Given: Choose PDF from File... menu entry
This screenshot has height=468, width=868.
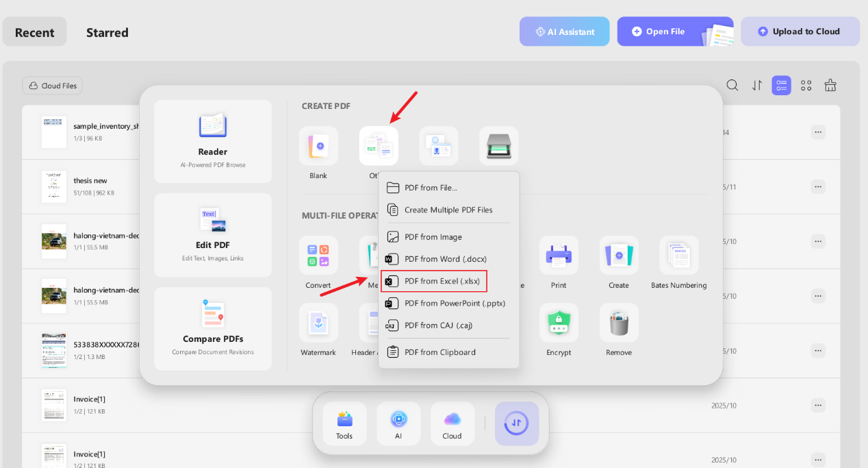Looking at the screenshot, I should click(449, 187).
